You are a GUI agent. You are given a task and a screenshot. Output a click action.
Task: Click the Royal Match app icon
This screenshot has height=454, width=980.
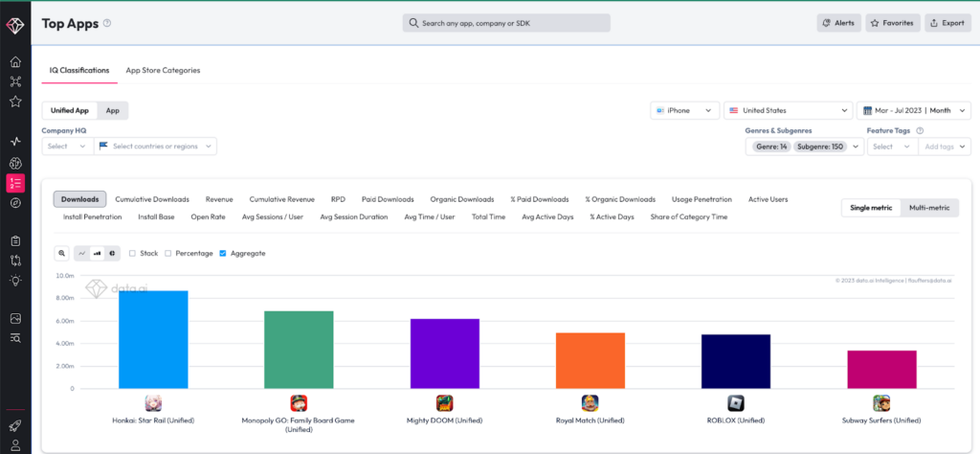(x=590, y=402)
